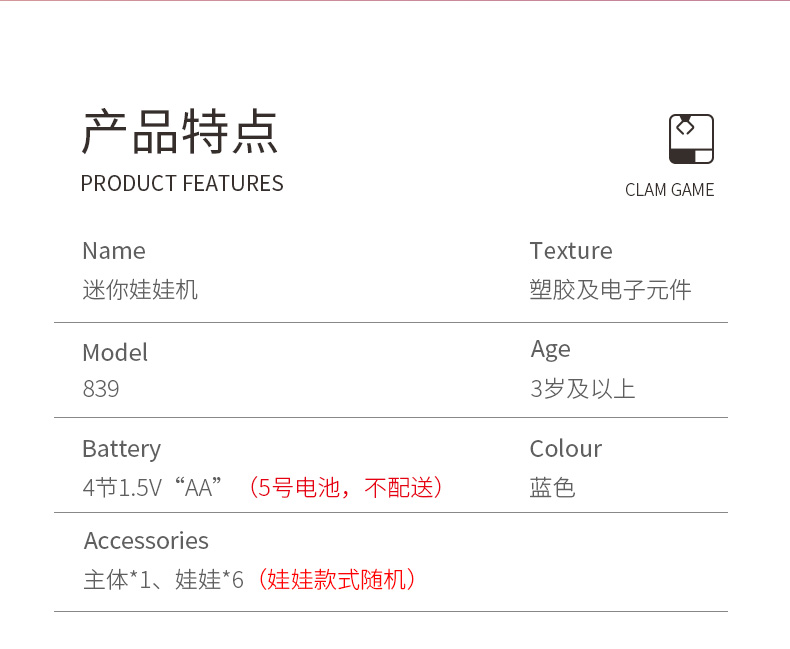Click the 塑胶及电子元件 texture value

click(610, 290)
